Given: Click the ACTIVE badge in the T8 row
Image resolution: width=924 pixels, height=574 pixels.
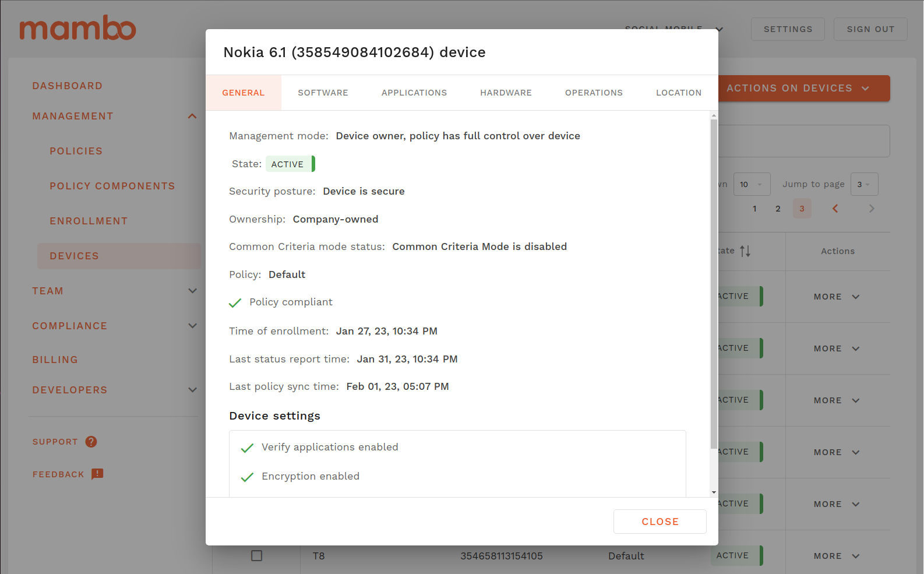Looking at the screenshot, I should pyautogui.click(x=736, y=555).
